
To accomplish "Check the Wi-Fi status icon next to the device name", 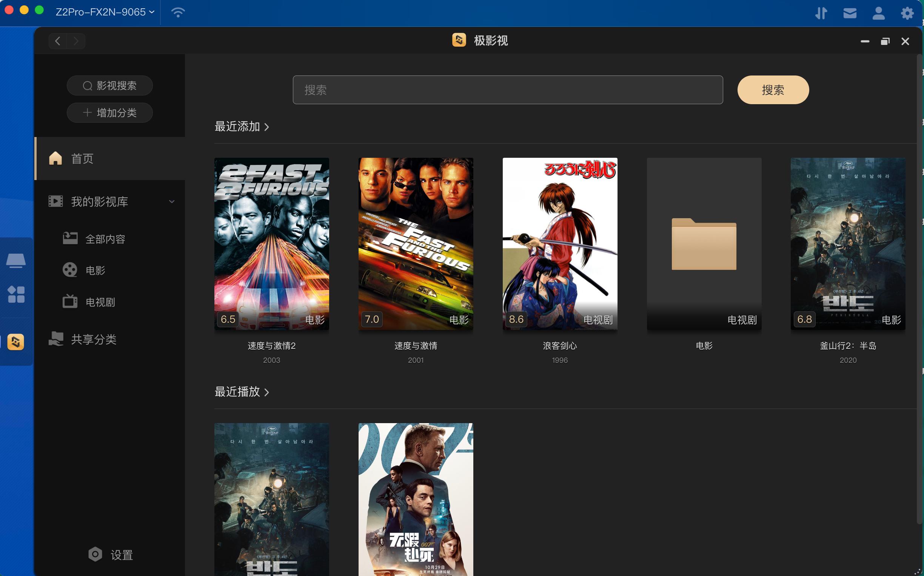I will tap(177, 12).
